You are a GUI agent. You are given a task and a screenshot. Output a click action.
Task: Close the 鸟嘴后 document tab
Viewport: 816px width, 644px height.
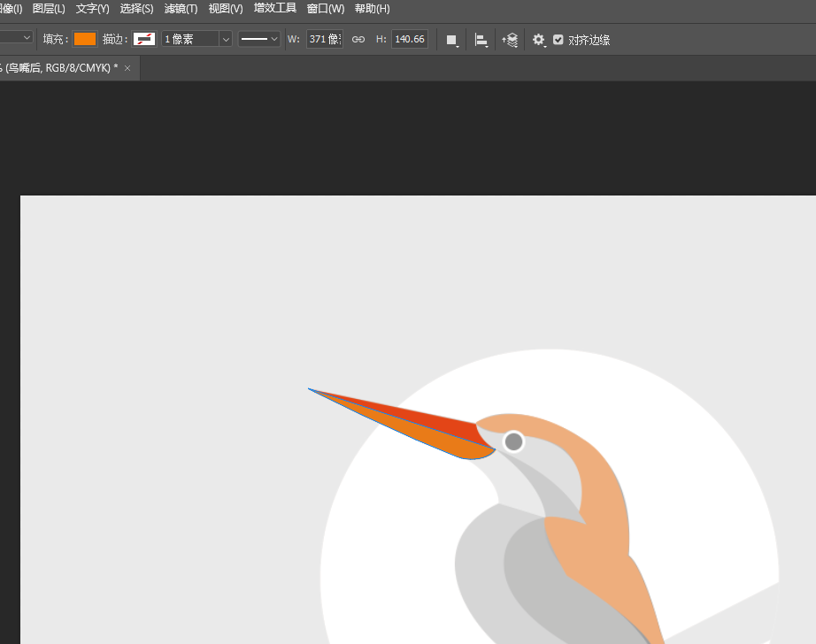127,68
